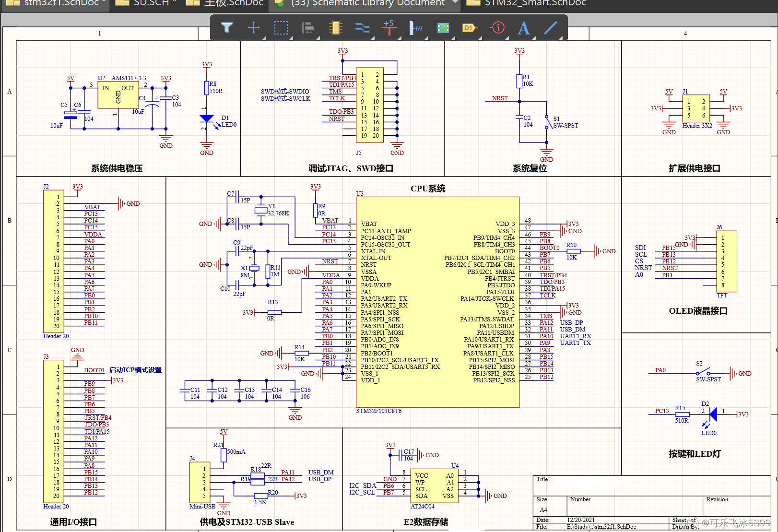The width and height of the screenshot is (778, 532).
Task: Click the power port placement icon
Action: click(x=389, y=28)
